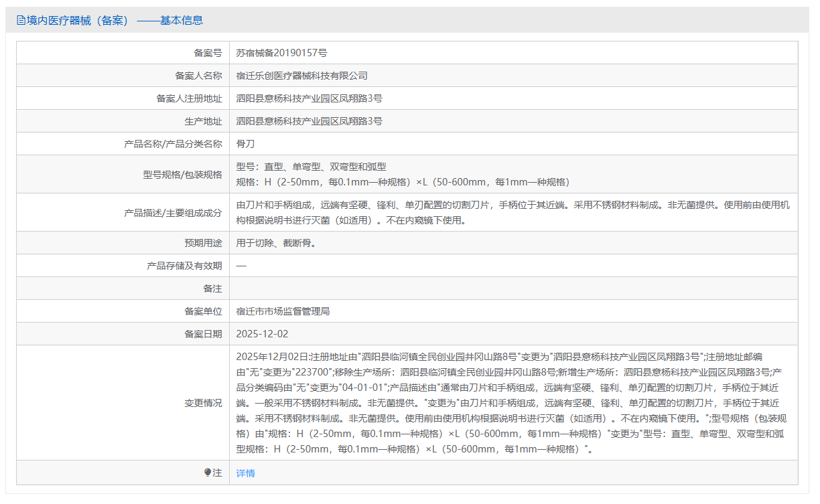Click the bulb icon next to 注
This screenshot has height=504, width=820.
208,473
